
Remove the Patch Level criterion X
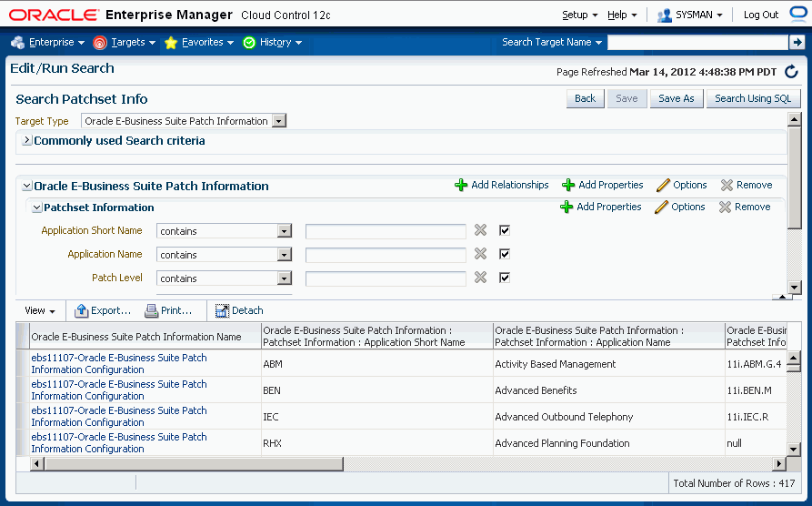(x=481, y=278)
